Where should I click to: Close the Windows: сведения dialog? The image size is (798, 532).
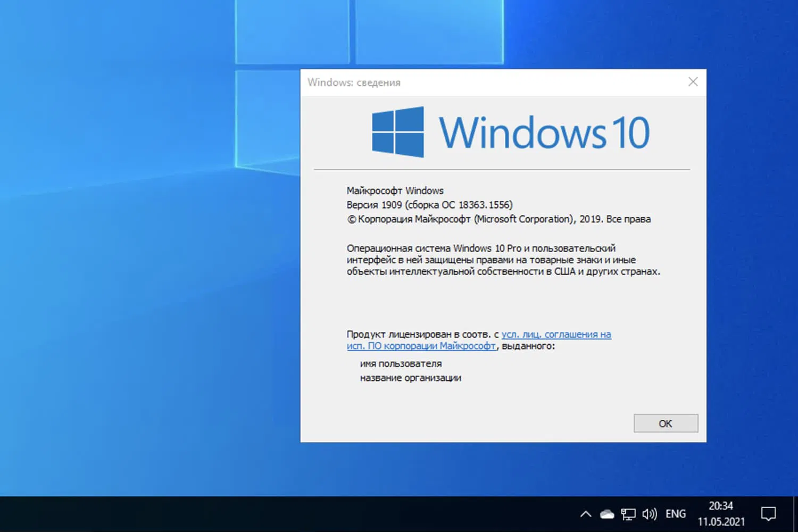(x=693, y=82)
